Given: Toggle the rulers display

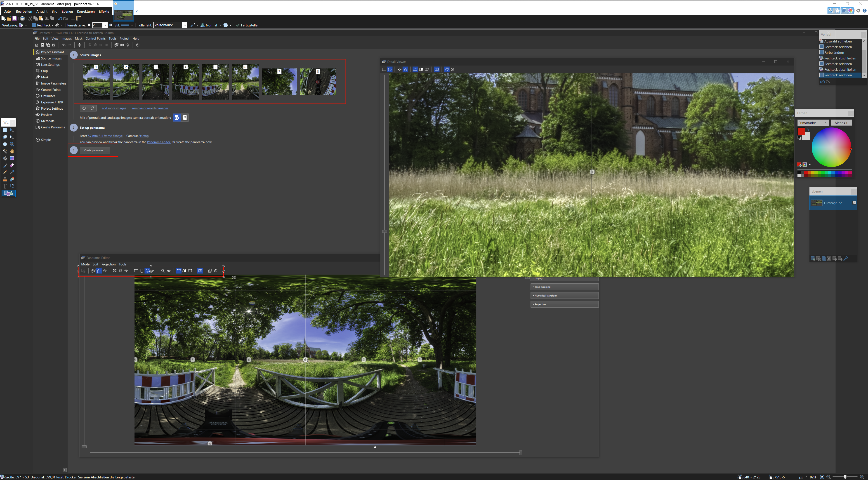Looking at the screenshot, I should coord(79,18).
